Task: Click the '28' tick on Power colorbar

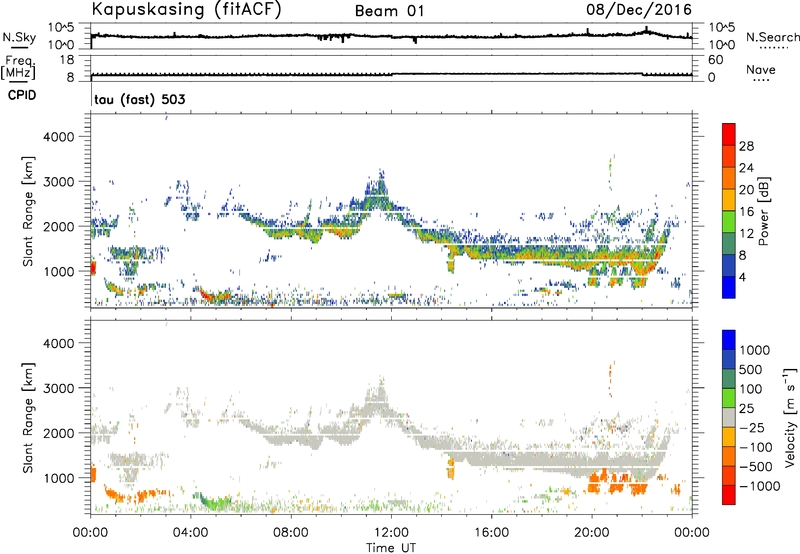Action: (746, 146)
